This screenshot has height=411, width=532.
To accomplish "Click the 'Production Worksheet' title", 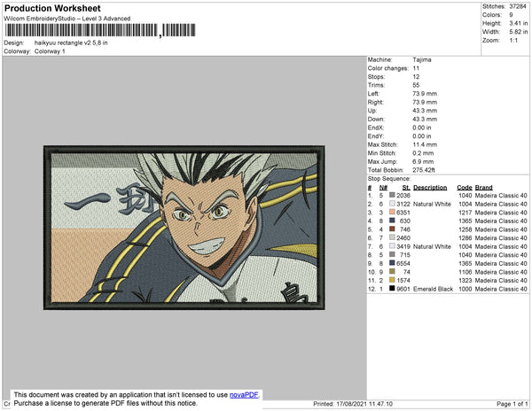I will pyautogui.click(x=52, y=9).
